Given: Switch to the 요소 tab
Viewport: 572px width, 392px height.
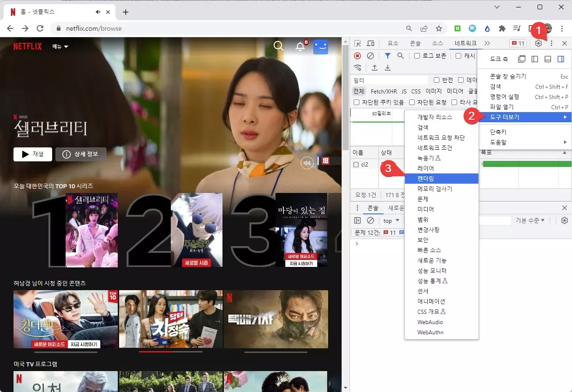Looking at the screenshot, I should pyautogui.click(x=393, y=43).
